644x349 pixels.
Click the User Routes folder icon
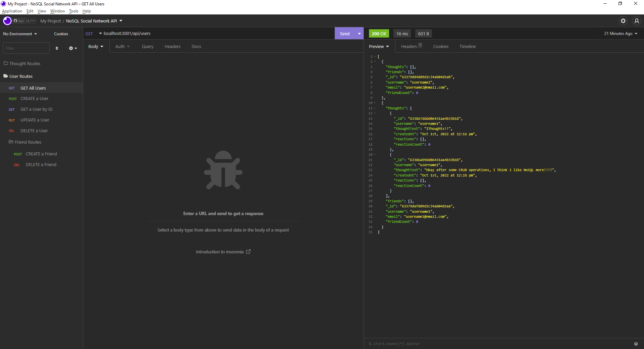tap(6, 76)
